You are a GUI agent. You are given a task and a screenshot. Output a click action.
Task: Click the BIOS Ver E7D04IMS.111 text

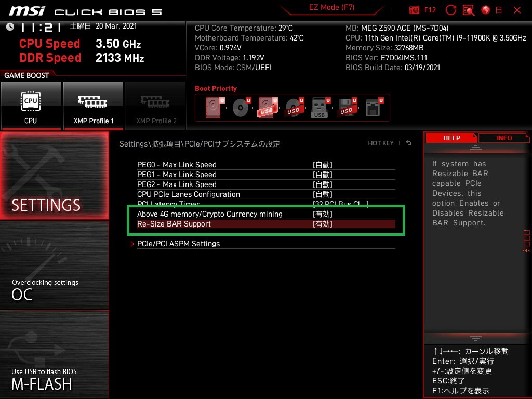point(387,58)
